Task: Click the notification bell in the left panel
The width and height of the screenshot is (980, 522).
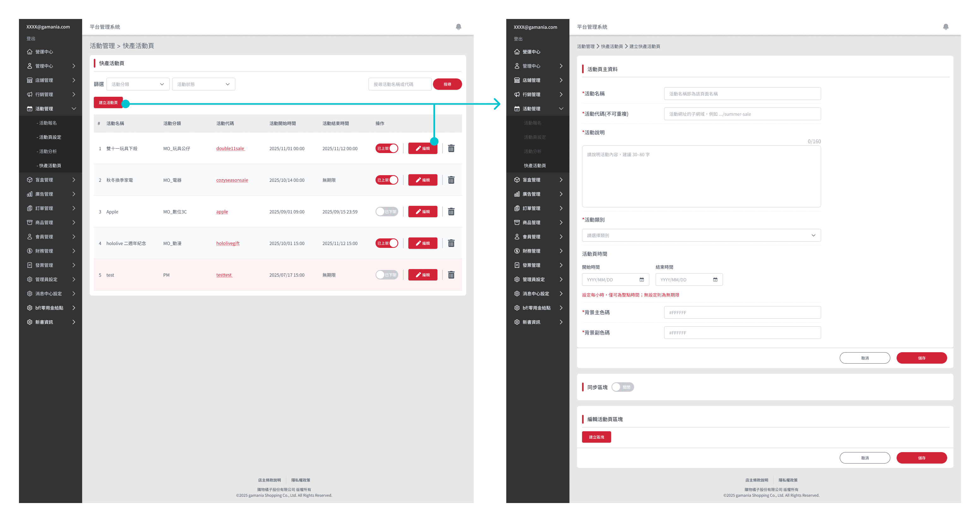Action: point(459,27)
